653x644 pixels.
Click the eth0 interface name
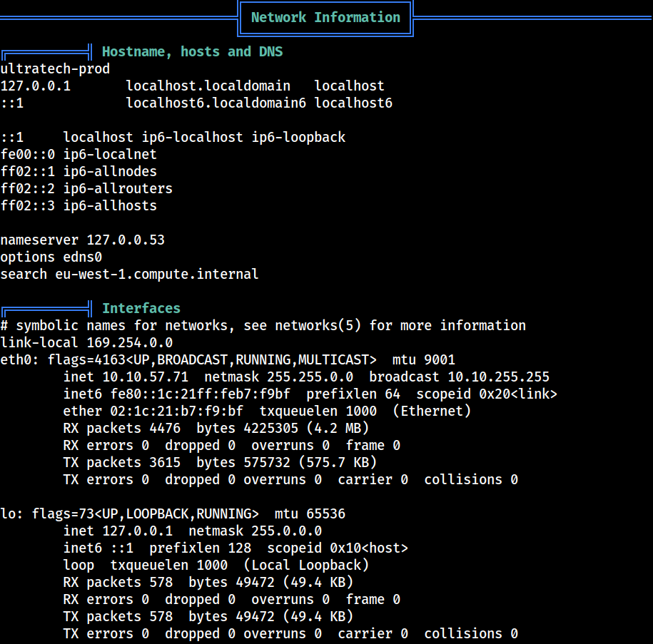click(16, 359)
